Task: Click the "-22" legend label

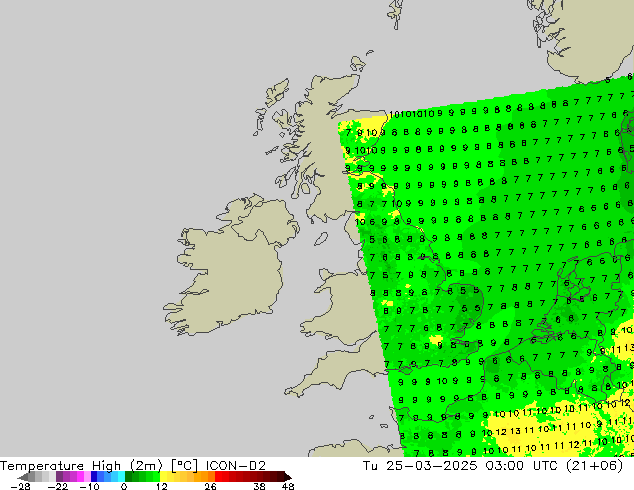Action: tap(57, 486)
